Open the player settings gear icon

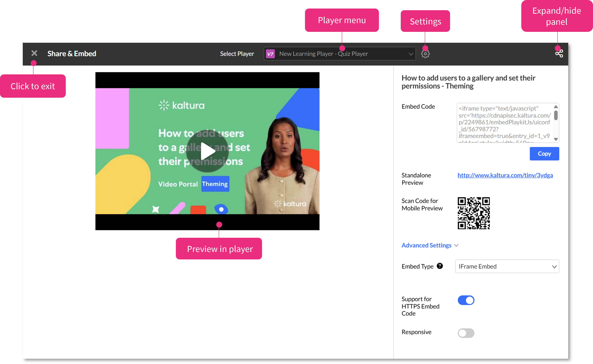click(x=425, y=54)
